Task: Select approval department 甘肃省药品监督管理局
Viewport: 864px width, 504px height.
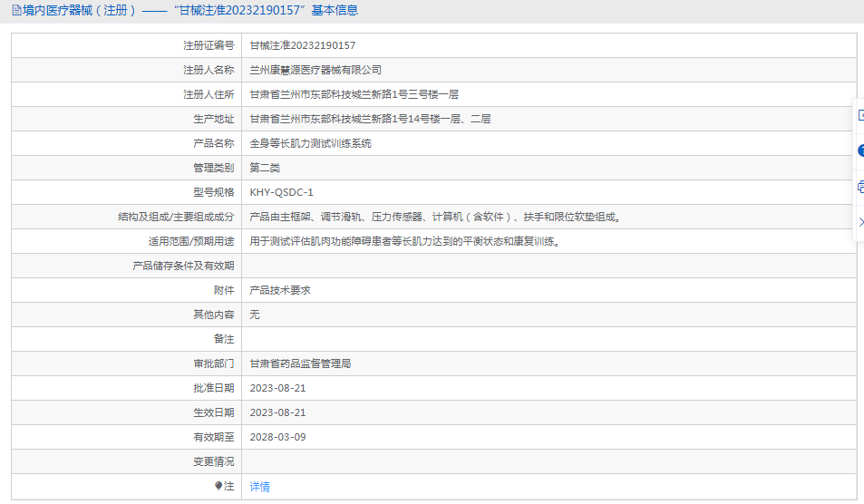Action: (300, 363)
